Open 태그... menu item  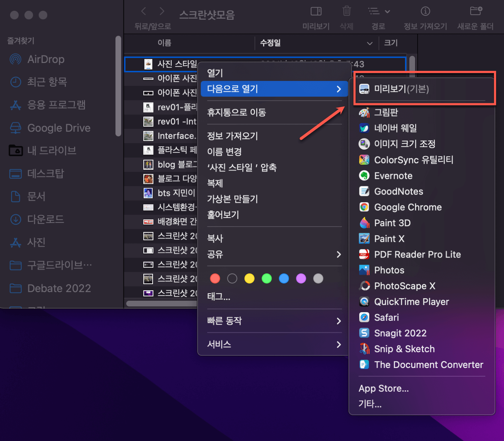coord(274,297)
